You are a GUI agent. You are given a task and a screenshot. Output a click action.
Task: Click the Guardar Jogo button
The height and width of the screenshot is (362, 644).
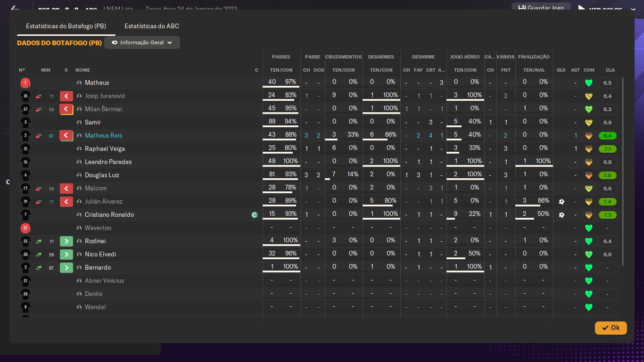pos(541,8)
